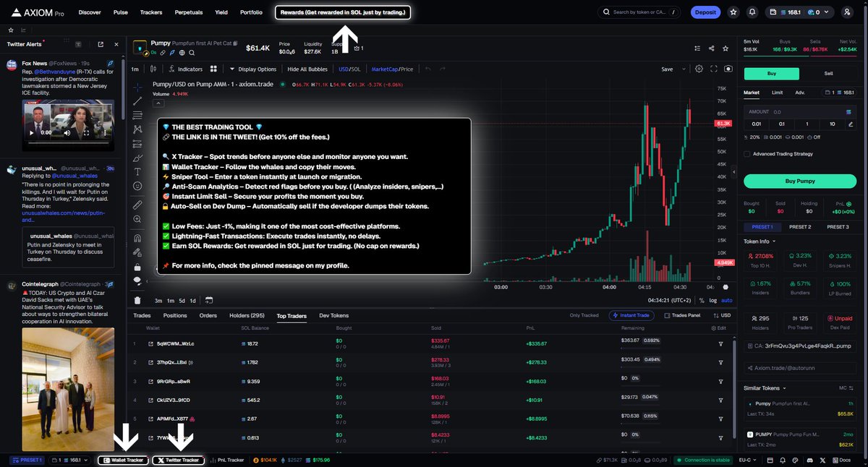Select the trend line drawing tool
The image size is (868, 467).
pyautogui.click(x=137, y=100)
